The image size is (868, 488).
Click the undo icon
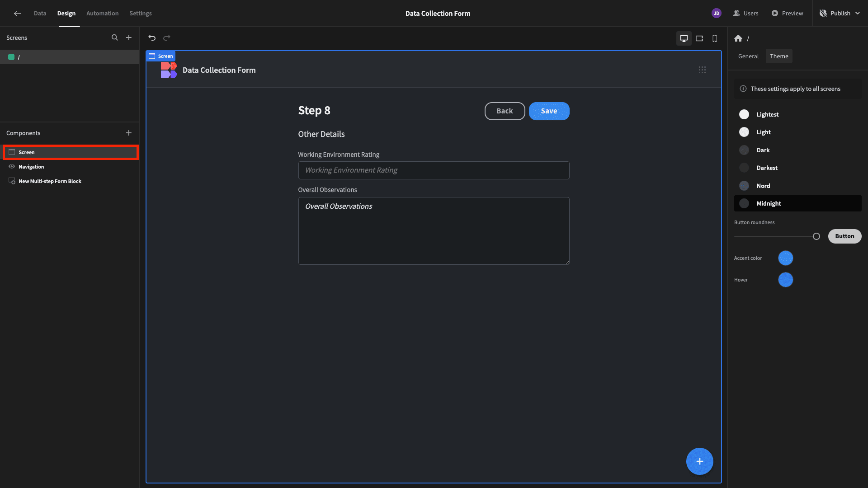click(x=152, y=38)
